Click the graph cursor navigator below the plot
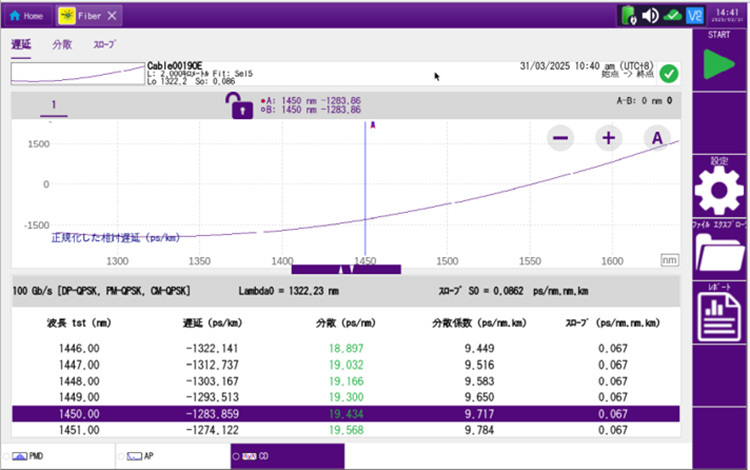750x470 pixels. point(346,269)
